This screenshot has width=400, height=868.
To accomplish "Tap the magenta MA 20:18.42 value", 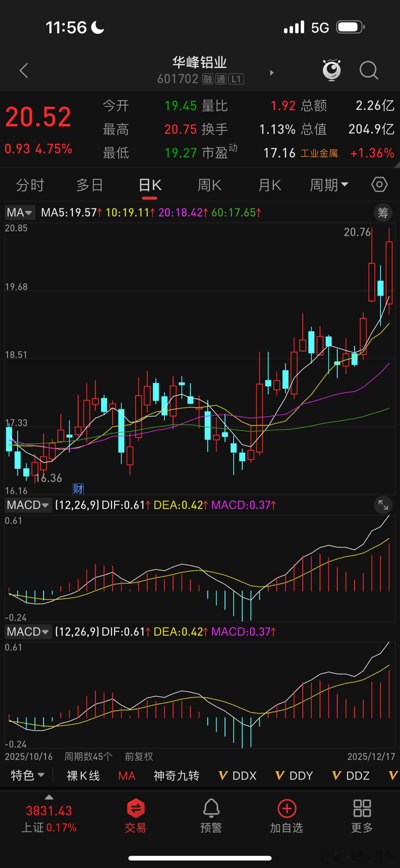I will coord(183,212).
